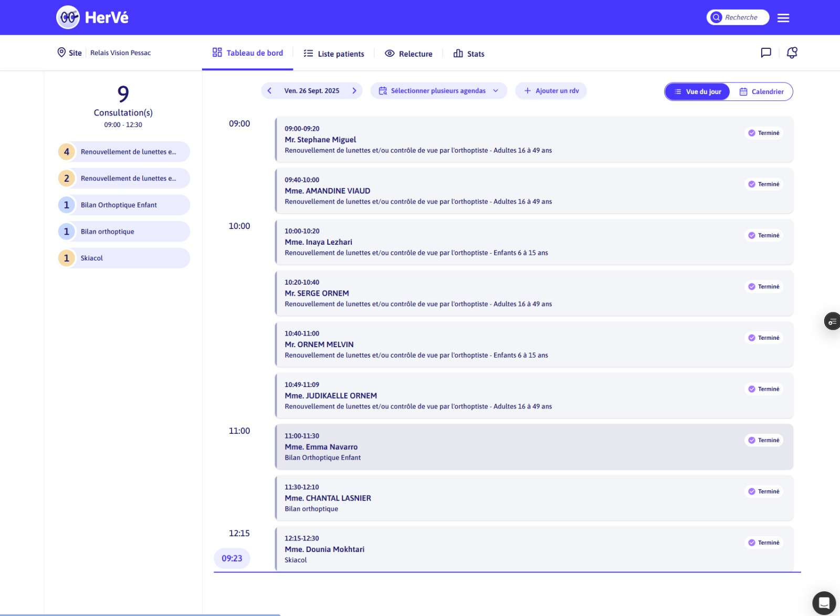Screen dimensions: 840x616
Task: Open the support chat widget icon
Action: coord(823,602)
